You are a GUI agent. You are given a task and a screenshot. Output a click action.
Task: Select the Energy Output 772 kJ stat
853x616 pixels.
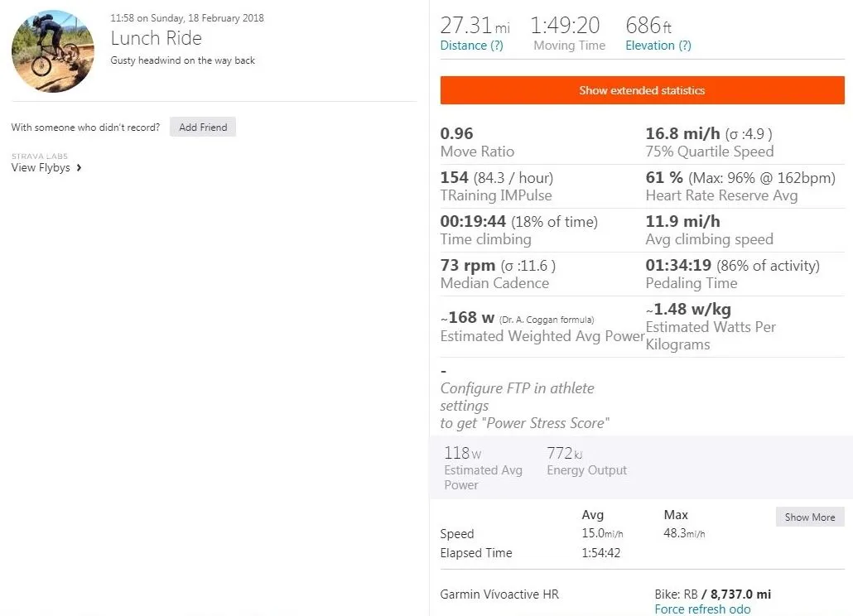point(586,461)
